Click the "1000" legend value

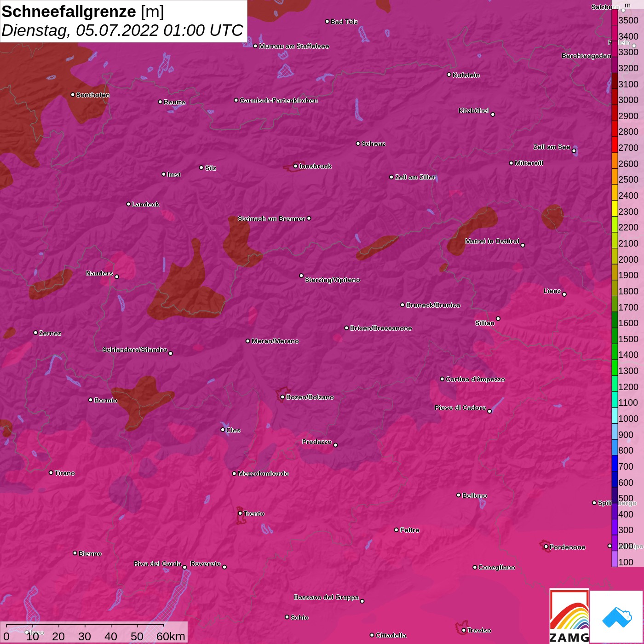(x=628, y=419)
